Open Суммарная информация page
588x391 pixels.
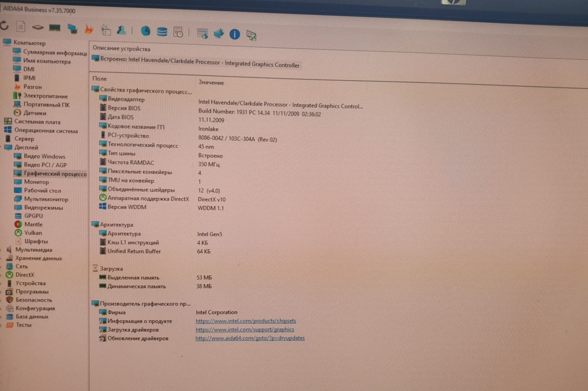coord(50,52)
